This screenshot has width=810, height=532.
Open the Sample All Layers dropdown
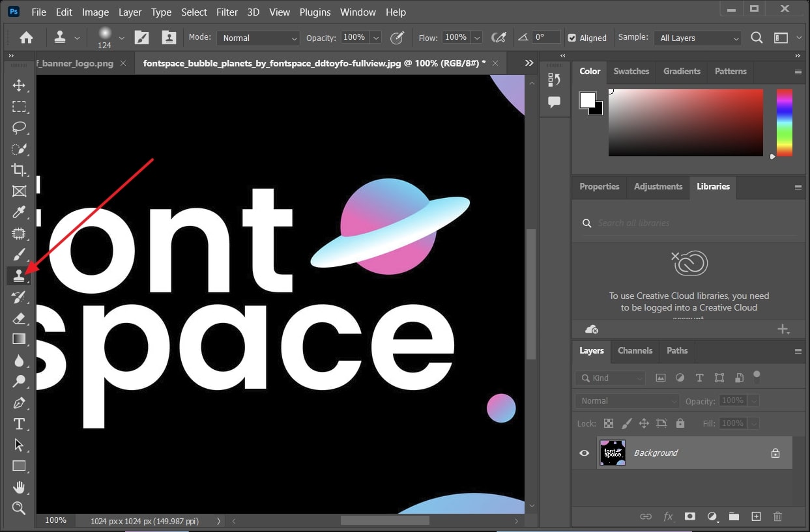coord(698,38)
